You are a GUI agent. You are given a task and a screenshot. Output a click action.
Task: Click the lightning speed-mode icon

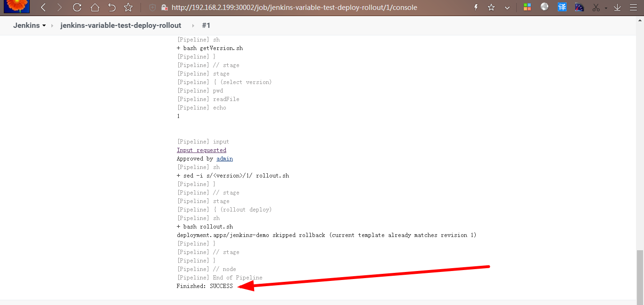pyautogui.click(x=476, y=8)
